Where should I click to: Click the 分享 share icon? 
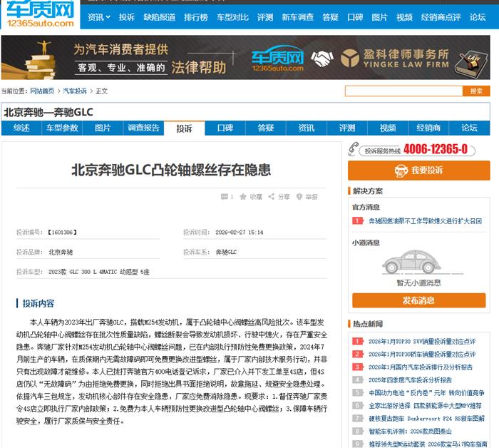point(272,197)
